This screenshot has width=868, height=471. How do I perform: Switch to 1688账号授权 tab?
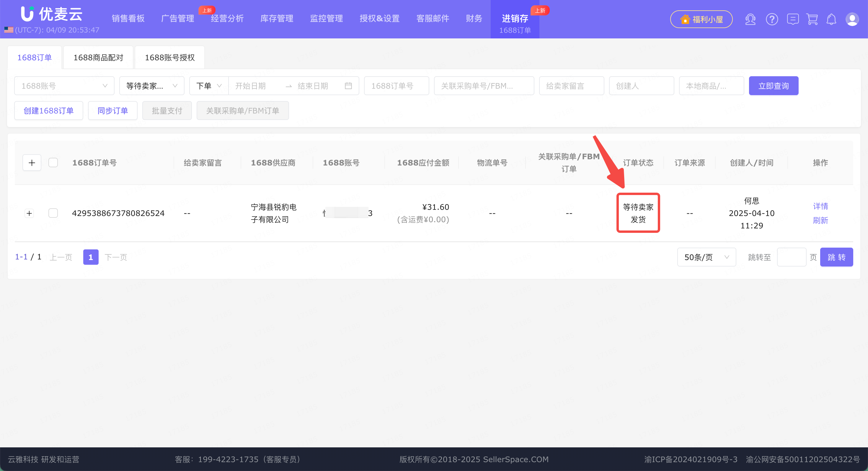[x=170, y=58]
